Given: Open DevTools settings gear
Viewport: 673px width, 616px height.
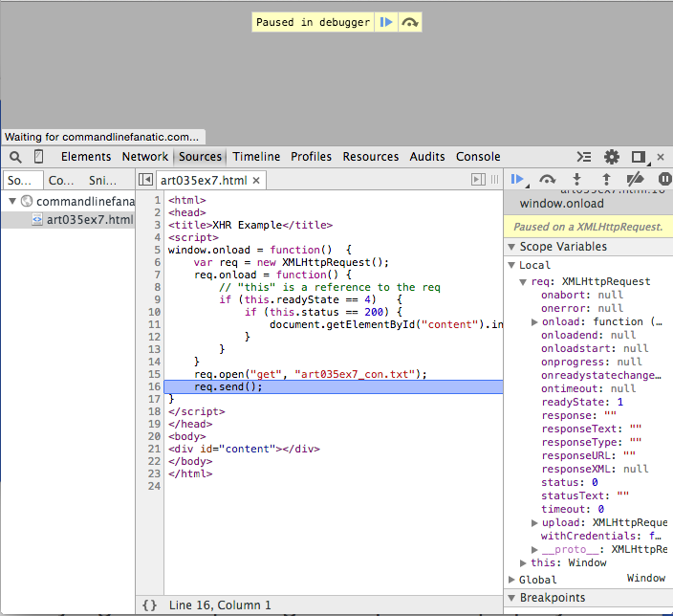Looking at the screenshot, I should (x=612, y=157).
